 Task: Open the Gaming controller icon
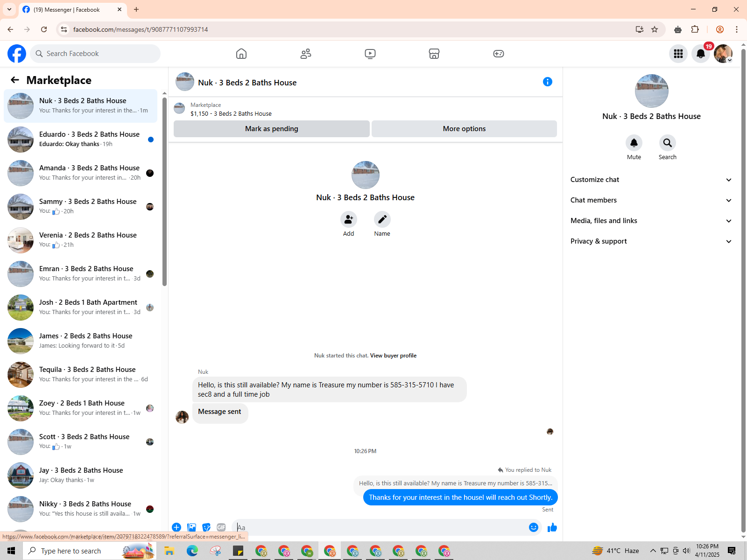[x=499, y=54]
